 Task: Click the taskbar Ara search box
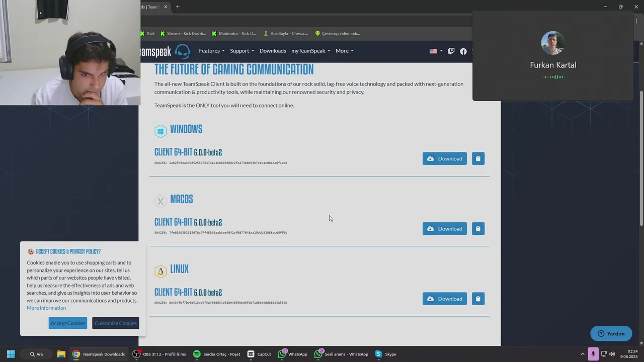[x=36, y=354]
